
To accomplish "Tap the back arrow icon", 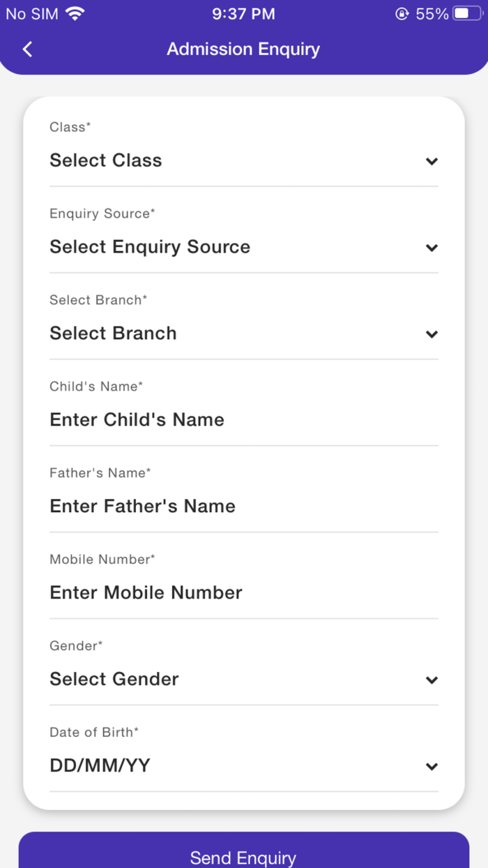I will pos(28,49).
